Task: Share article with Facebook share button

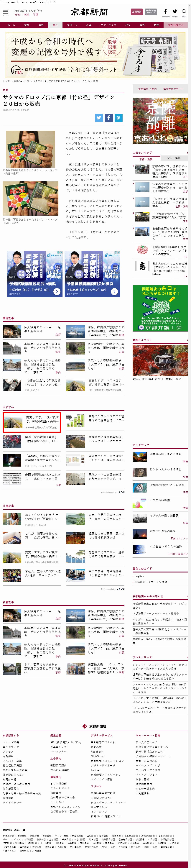Action: pyautogui.click(x=108, y=118)
